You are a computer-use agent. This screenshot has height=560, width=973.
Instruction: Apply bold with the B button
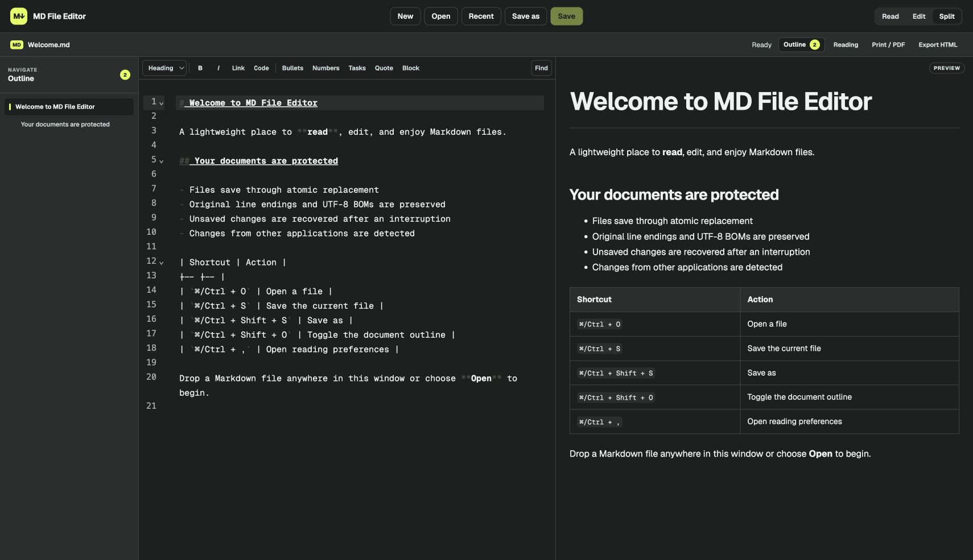[x=200, y=68]
